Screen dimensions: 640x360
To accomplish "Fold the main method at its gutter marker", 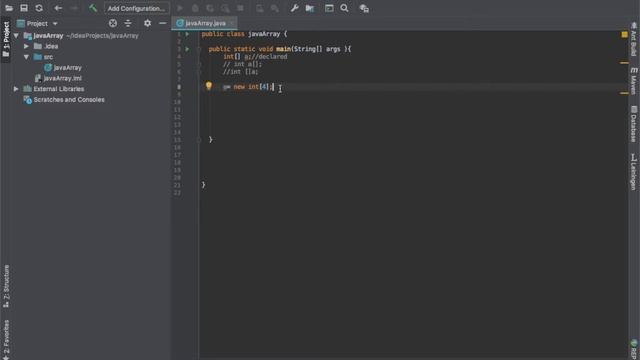I will [x=199, y=49].
